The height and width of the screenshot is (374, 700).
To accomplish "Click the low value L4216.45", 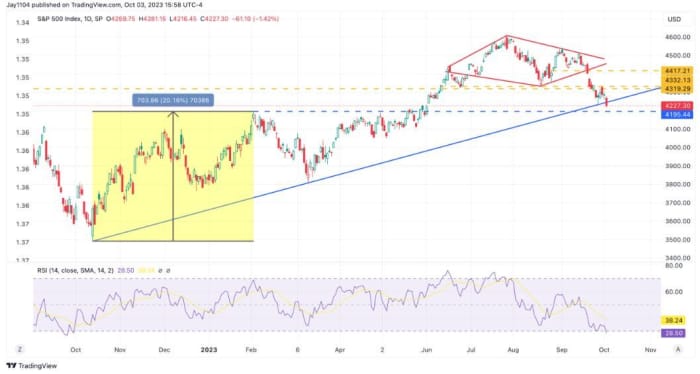I will pos(183,19).
